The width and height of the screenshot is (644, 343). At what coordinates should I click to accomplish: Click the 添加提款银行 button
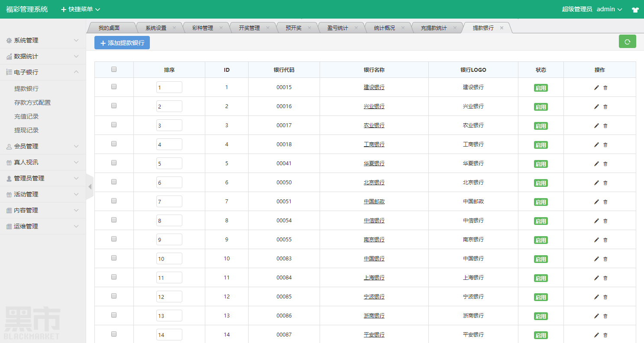[x=122, y=43]
